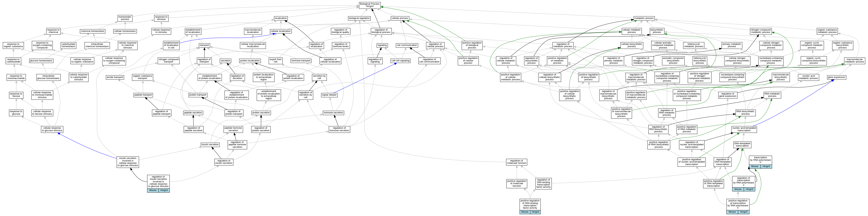Image resolution: width=868 pixels, height=216 pixels.
Task: Select the 'signal release' node
Action: pyautogui.click(x=329, y=95)
